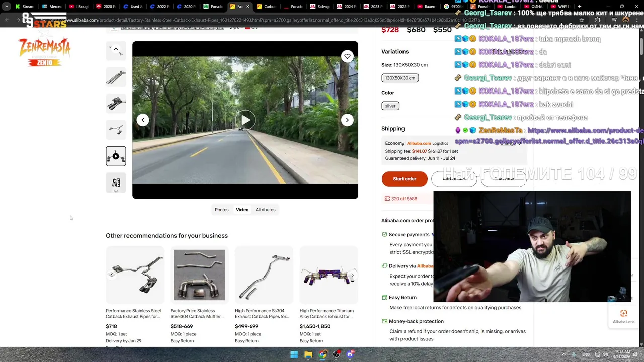
Task: Click the Money-back protection icon
Action: (x=384, y=321)
